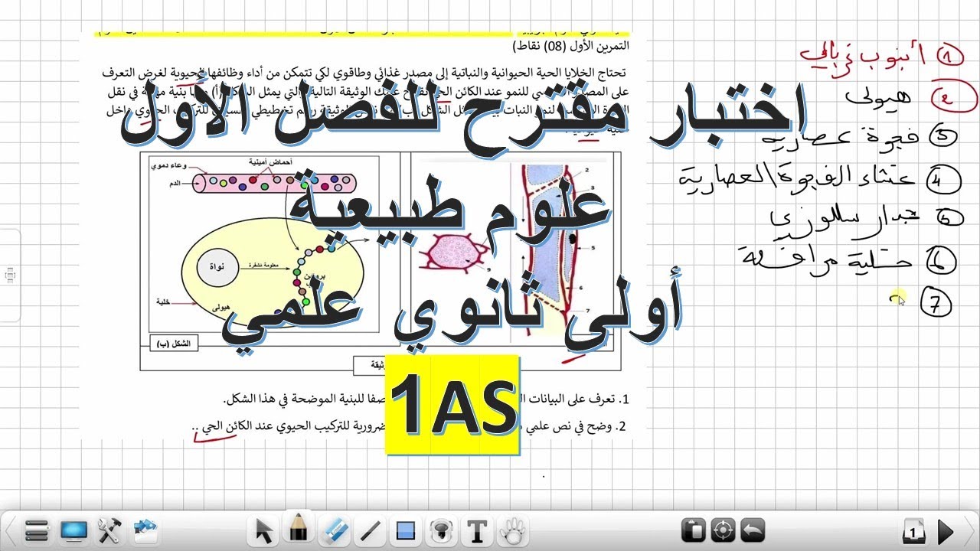Click the desktop screen mode icon
980x551 pixels.
tap(73, 530)
